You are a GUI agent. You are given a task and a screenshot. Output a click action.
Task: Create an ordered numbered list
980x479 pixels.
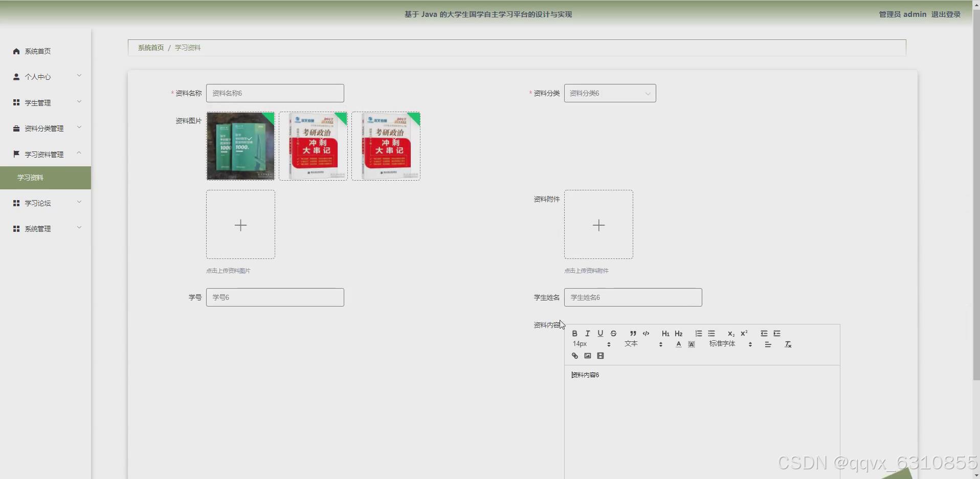(698, 334)
